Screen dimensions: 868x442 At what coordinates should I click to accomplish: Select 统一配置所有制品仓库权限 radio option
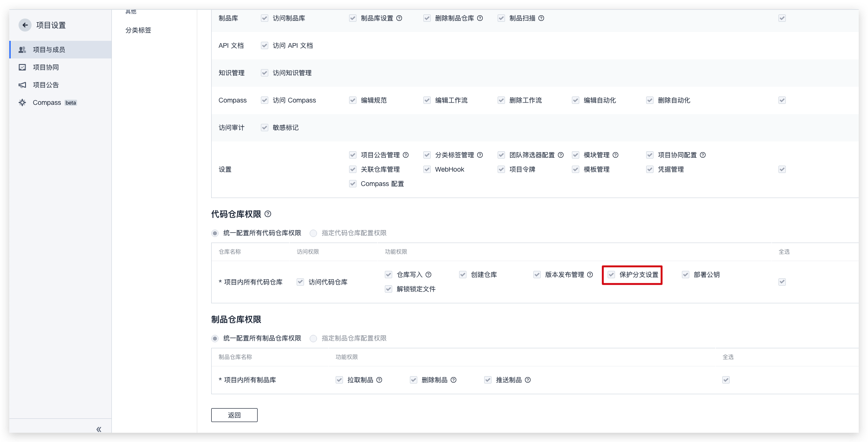point(215,339)
